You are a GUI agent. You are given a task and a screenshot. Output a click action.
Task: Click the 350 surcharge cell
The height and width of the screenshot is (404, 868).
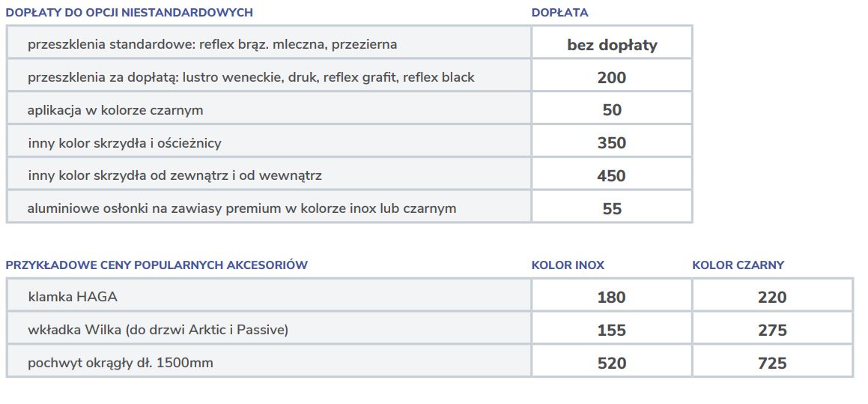[x=612, y=143]
